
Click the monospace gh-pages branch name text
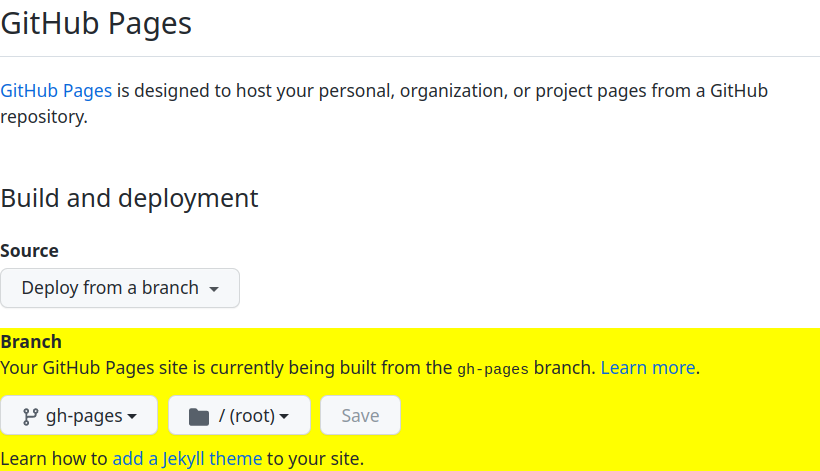[492, 368]
